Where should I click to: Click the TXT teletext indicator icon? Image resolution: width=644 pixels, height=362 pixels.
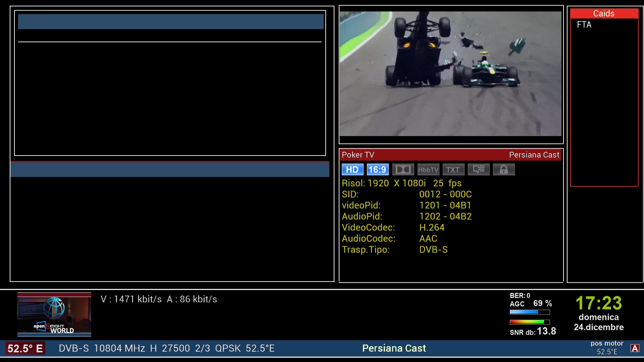(453, 170)
